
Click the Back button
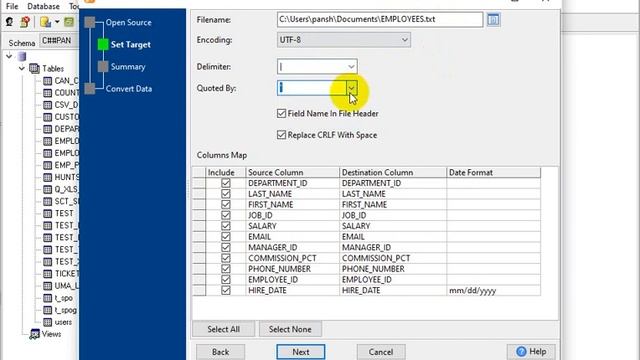tap(220, 352)
